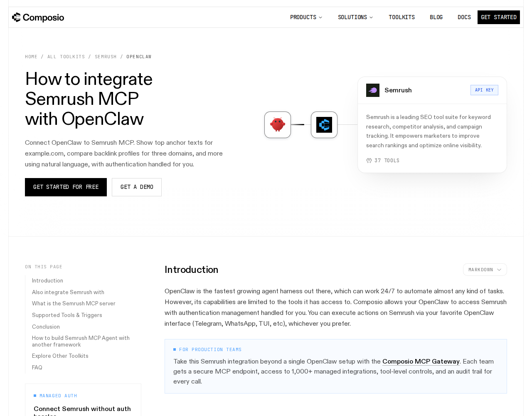532x416 pixels.
Task: Jump to What is the Semrush MCP server
Action: tap(74, 304)
